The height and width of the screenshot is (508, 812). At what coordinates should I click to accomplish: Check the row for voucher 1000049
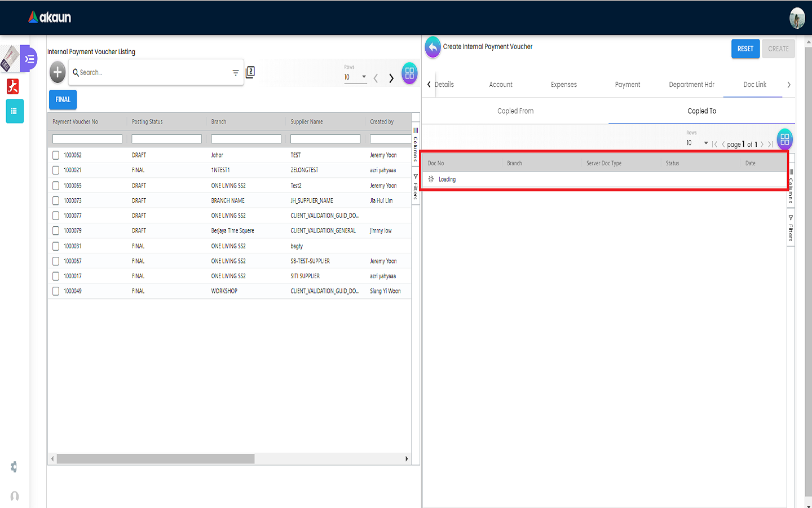tap(56, 291)
